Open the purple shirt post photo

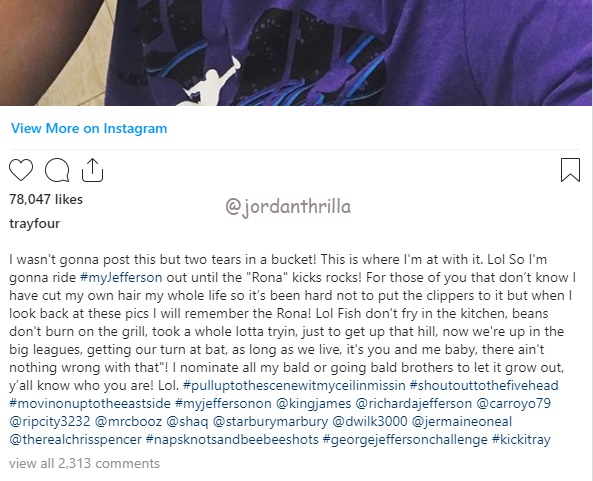(296, 53)
